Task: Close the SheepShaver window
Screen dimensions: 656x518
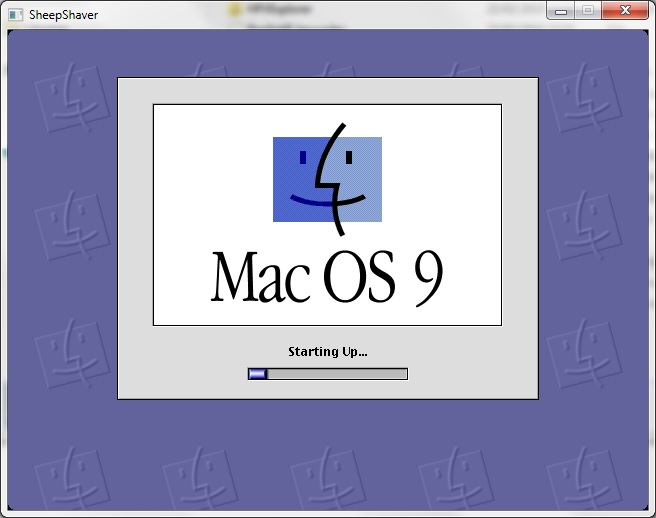Action: 625,10
